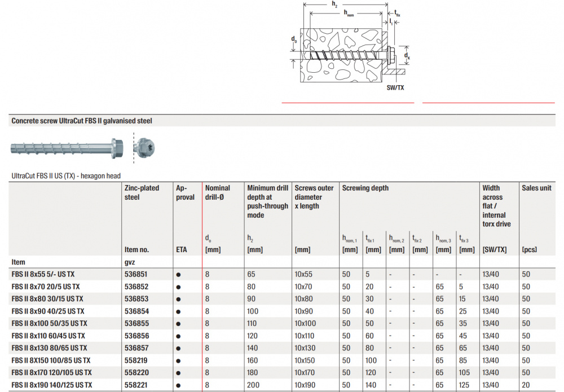
Task: Select item 'FBS II 8x100 50/35 US TX'
Action: point(49,323)
